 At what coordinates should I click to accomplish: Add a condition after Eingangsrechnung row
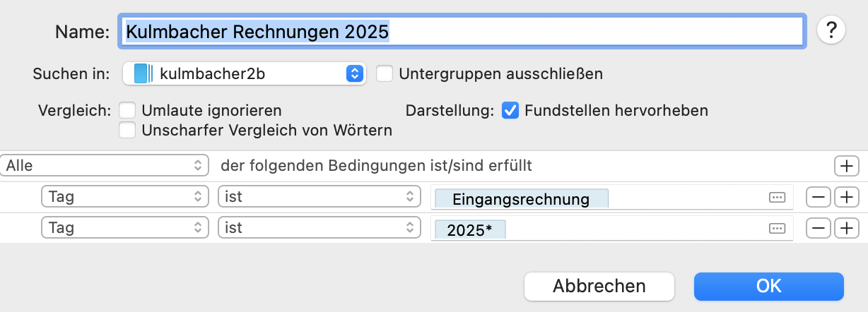coord(846,198)
